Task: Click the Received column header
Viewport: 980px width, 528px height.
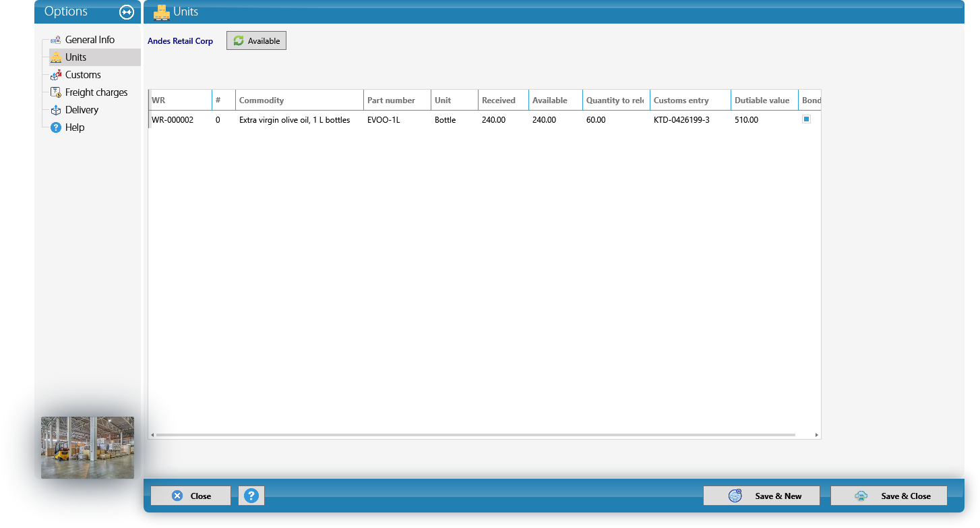Action: pyautogui.click(x=503, y=100)
